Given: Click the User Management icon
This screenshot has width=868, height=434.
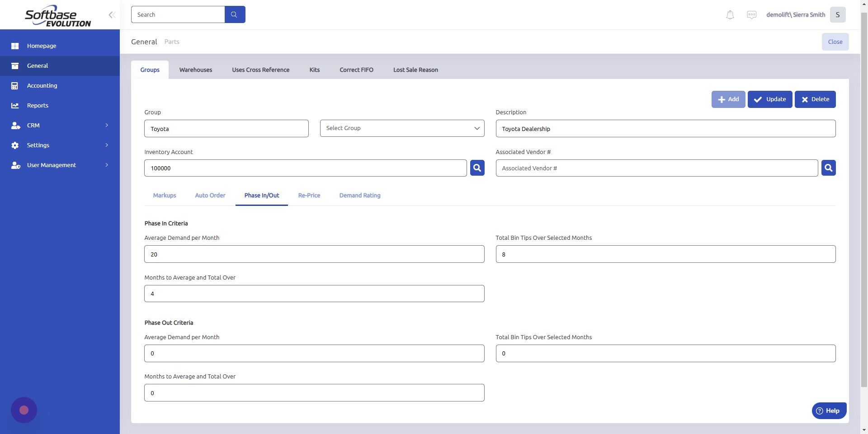Looking at the screenshot, I should point(15,165).
